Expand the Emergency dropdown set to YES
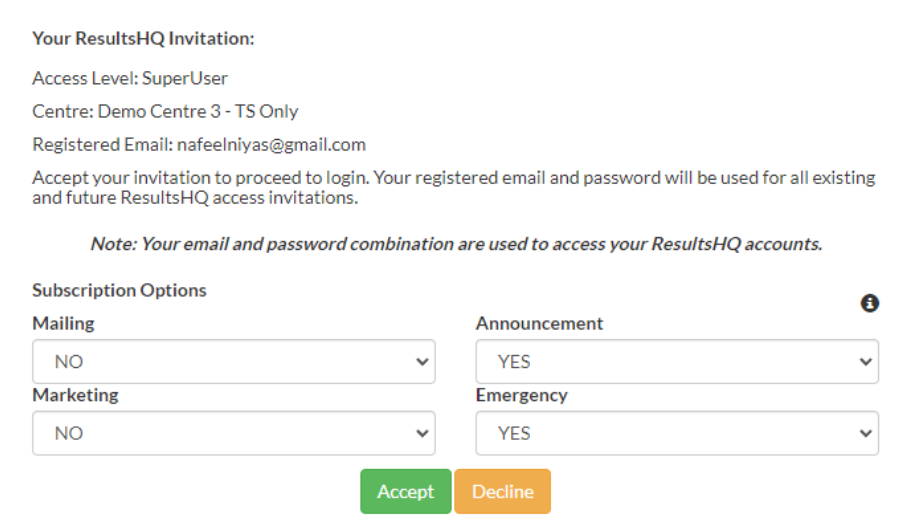The height and width of the screenshot is (528, 902). click(677, 433)
